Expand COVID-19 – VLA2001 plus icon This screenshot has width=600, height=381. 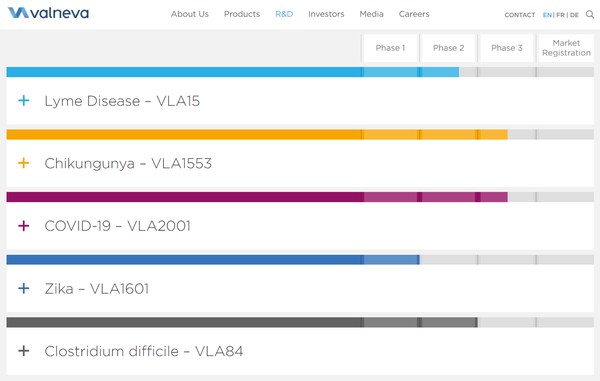24,226
